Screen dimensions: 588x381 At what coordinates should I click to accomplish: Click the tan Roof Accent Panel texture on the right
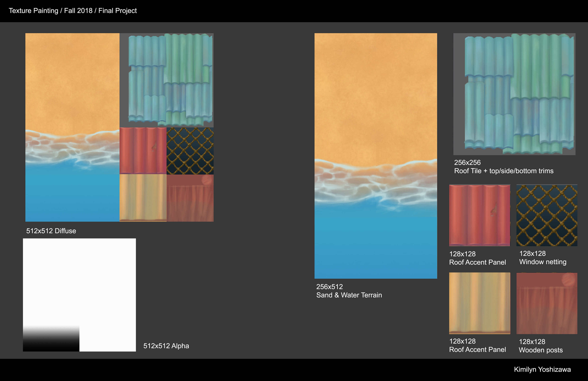pyautogui.click(x=480, y=303)
